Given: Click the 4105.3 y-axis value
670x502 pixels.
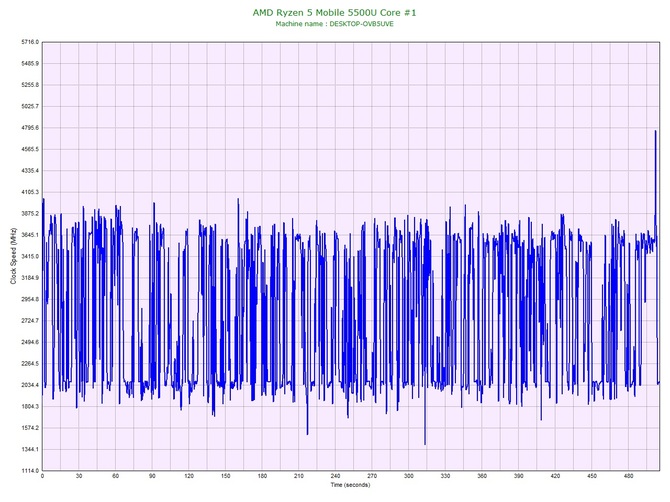Looking at the screenshot, I should [x=30, y=192].
